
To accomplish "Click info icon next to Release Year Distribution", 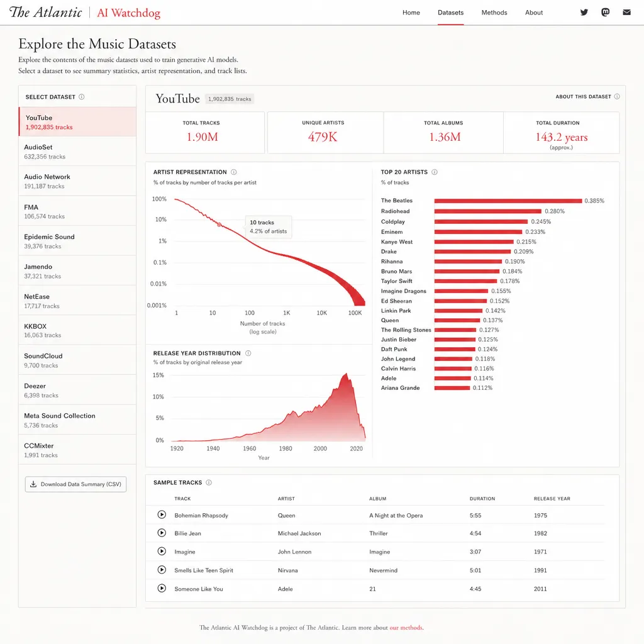I will coord(248,353).
